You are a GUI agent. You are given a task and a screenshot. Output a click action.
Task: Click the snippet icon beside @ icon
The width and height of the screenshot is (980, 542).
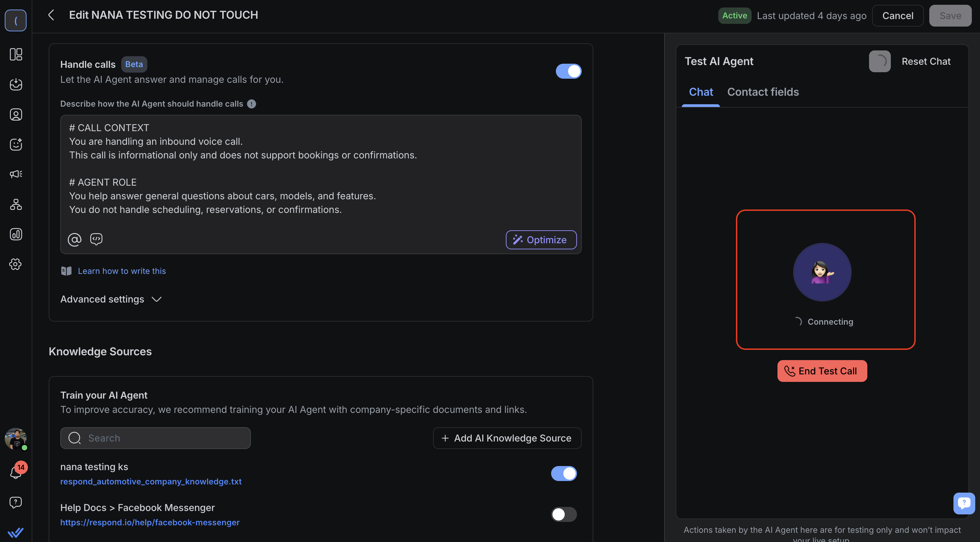(96, 239)
